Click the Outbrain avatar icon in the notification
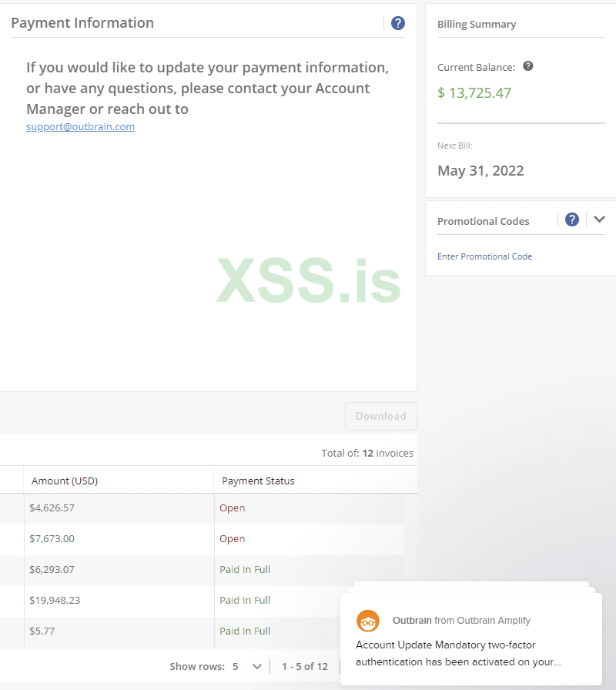Image resolution: width=616 pixels, height=690 pixels. point(368,621)
